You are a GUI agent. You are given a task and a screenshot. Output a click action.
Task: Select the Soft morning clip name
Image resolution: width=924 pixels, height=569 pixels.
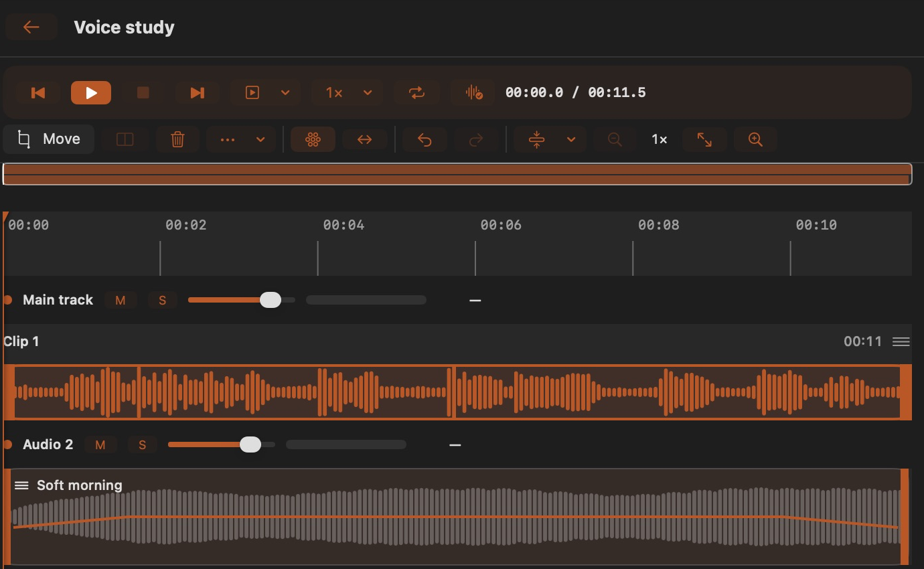click(x=80, y=485)
